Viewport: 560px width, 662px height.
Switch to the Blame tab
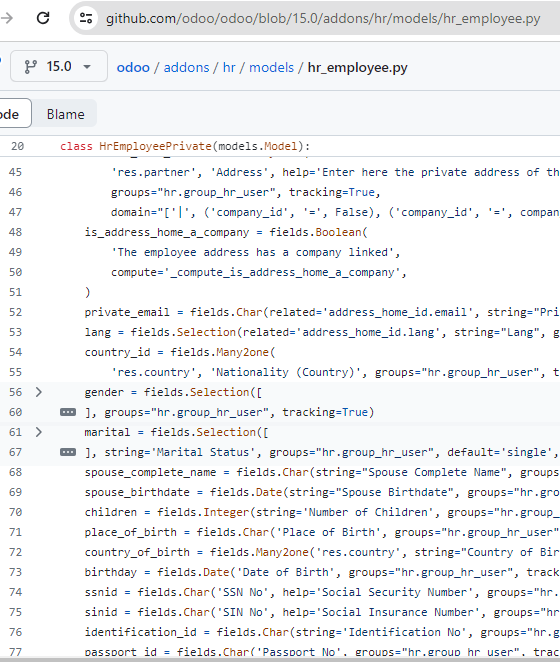point(65,114)
